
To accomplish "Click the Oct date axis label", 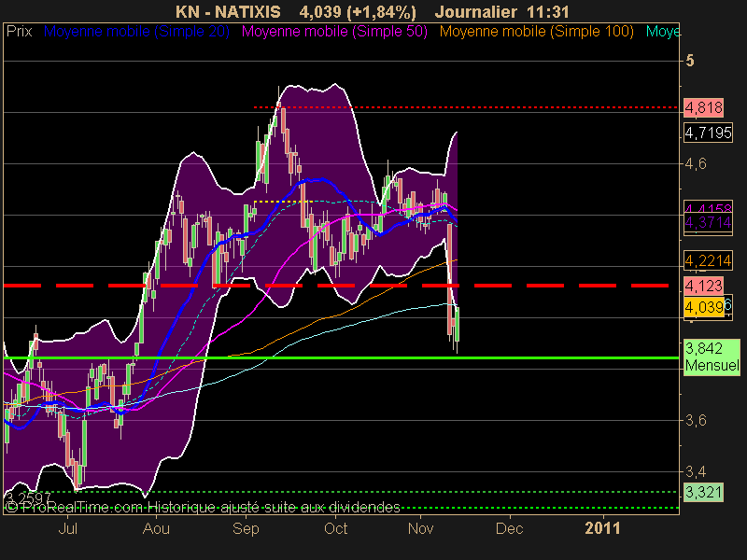I will click(335, 528).
